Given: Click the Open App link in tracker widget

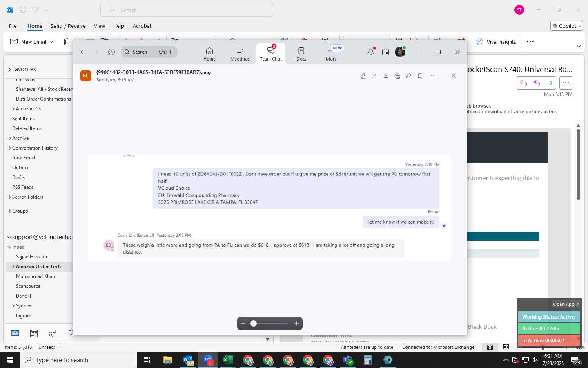Looking at the screenshot, I should coord(566,304).
